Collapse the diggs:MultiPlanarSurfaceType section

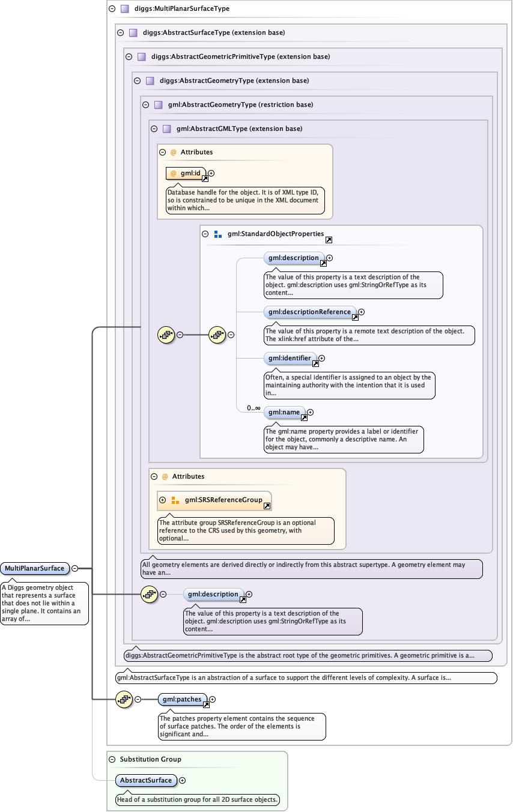pos(112,9)
